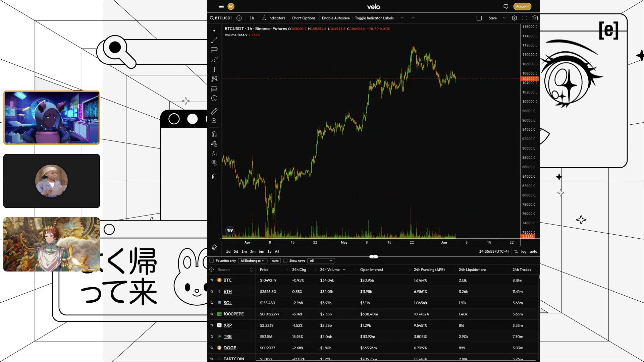Click Enable Autosave
The width and height of the screenshot is (644, 362).
click(x=336, y=18)
